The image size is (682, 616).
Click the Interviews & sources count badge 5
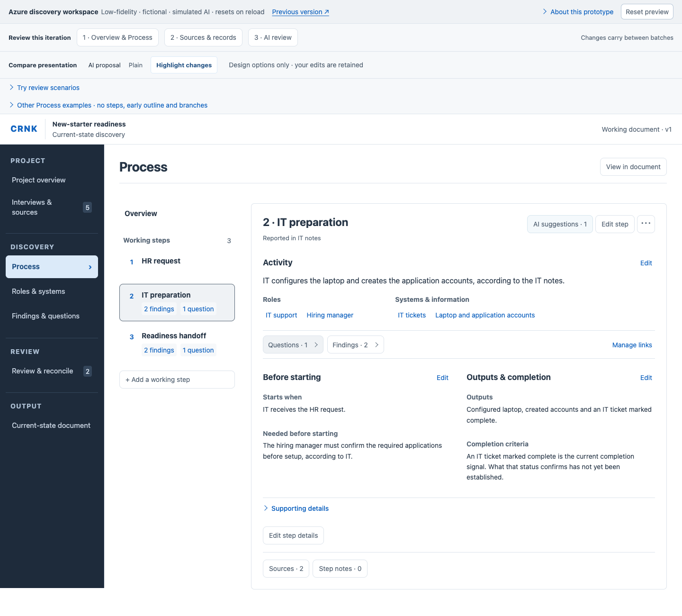coord(87,207)
